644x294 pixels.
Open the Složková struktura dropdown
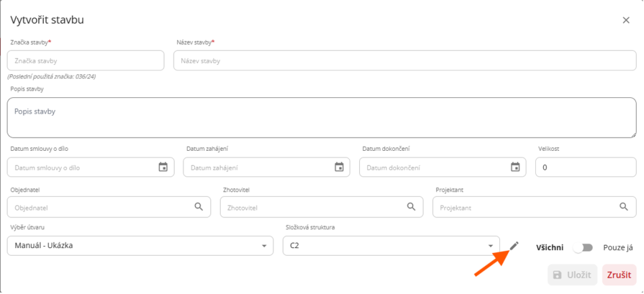(x=391, y=246)
